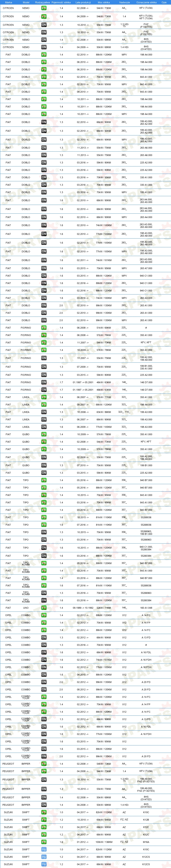This screenshot has height=868, width=171.
Task: Click '63kW / 86KM' power cell in Linea row
Action: [x=104, y=412]
